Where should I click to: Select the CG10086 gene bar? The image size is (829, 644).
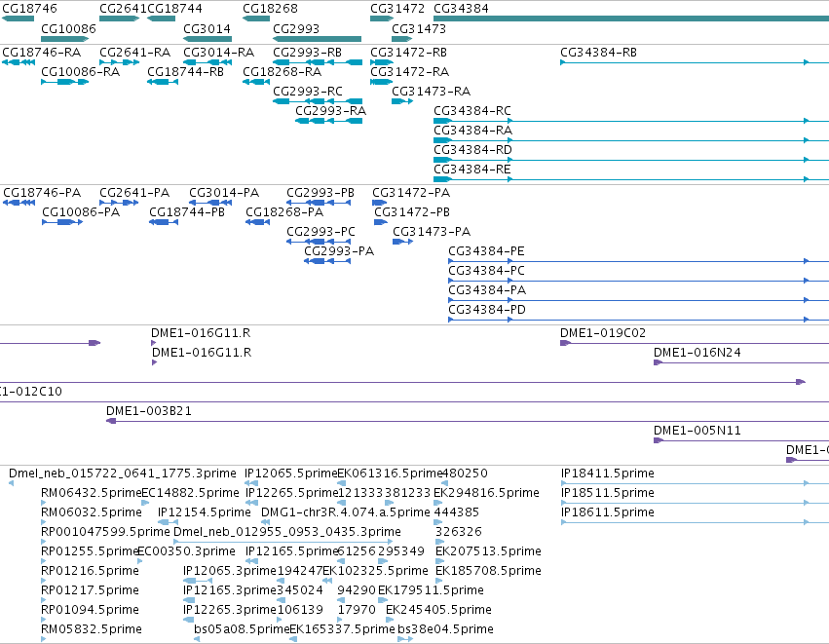[x=64, y=39]
